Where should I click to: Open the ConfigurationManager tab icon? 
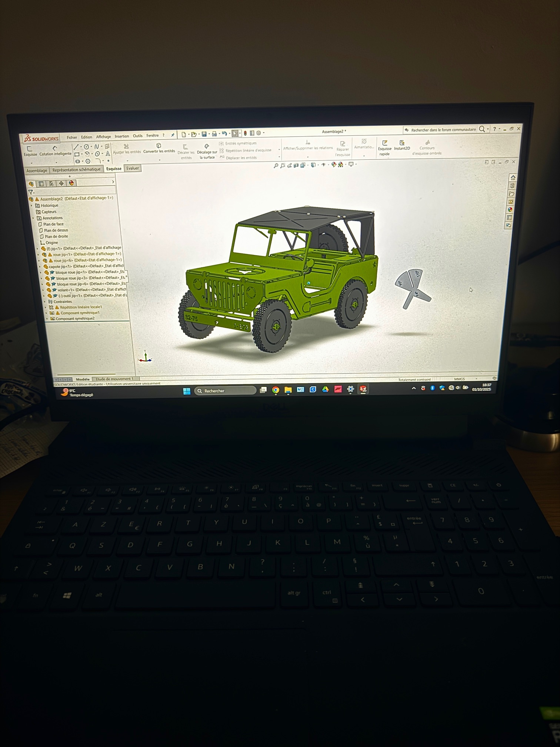51,184
